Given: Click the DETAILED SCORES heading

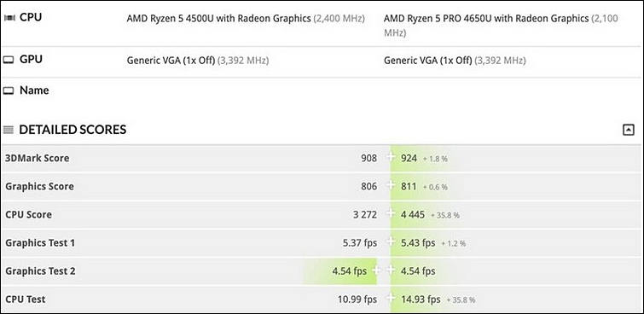Looking at the screenshot, I should [x=73, y=130].
